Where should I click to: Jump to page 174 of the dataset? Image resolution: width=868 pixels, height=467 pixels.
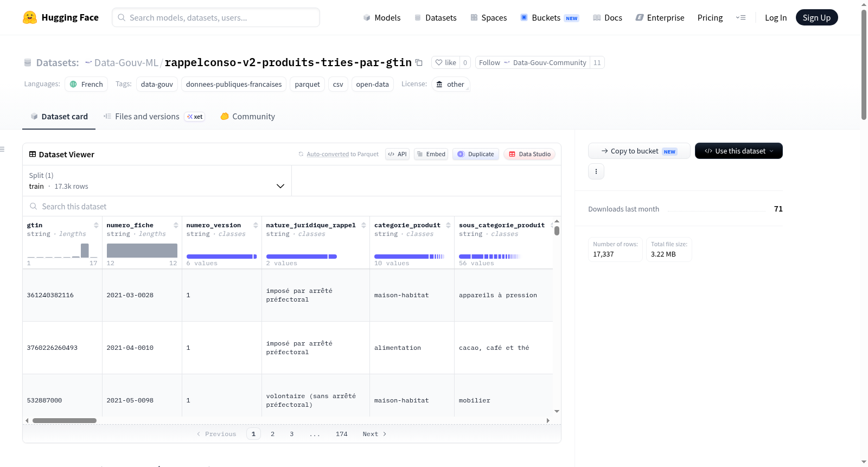click(341, 434)
